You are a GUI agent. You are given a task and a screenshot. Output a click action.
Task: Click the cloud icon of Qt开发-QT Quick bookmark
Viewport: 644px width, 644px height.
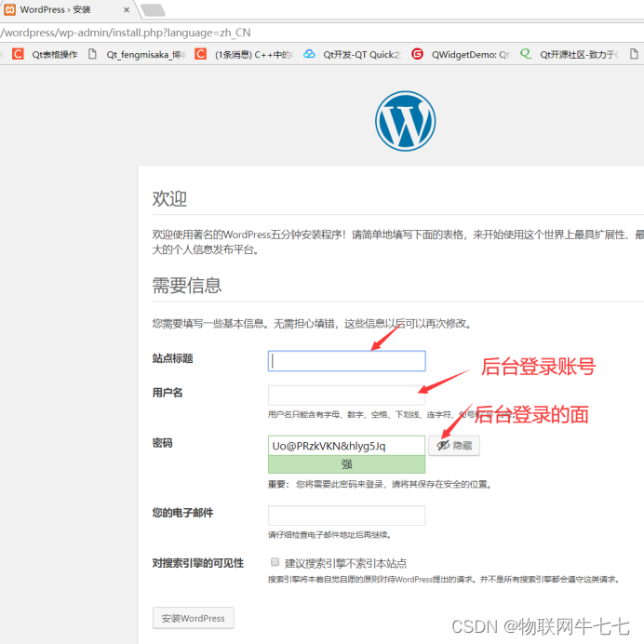[309, 54]
